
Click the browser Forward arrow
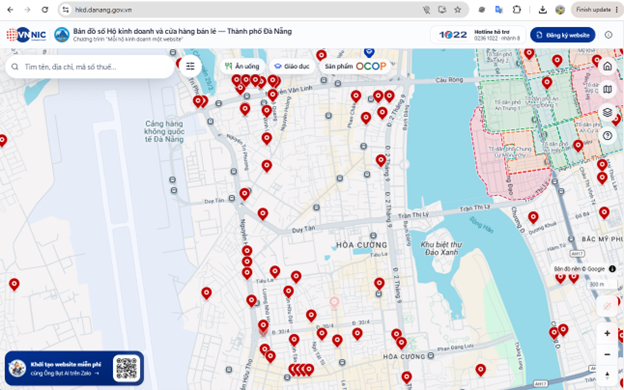coord(27,10)
